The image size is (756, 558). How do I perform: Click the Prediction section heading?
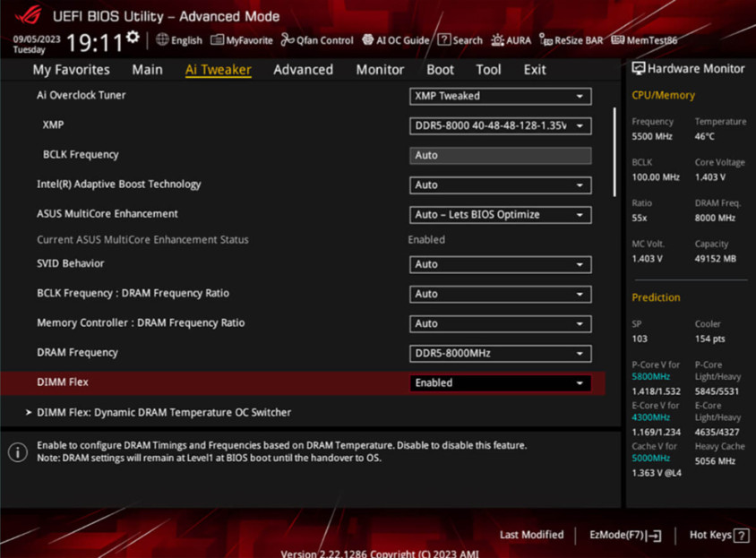pos(656,297)
